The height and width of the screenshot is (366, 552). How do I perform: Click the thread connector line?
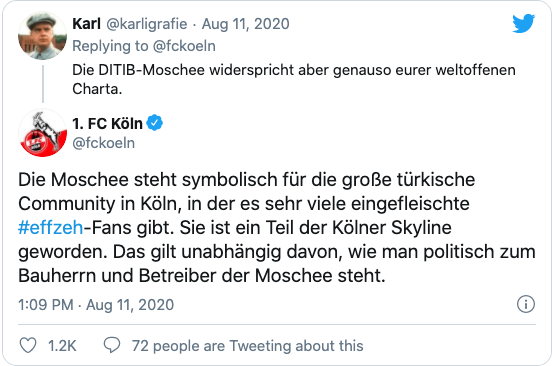[x=43, y=84]
